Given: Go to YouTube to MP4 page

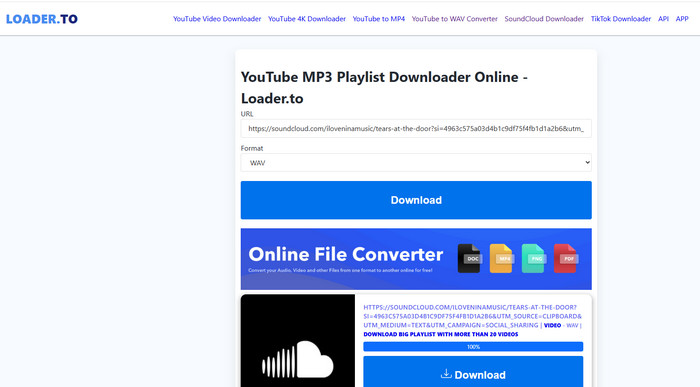Looking at the screenshot, I should click(x=379, y=19).
